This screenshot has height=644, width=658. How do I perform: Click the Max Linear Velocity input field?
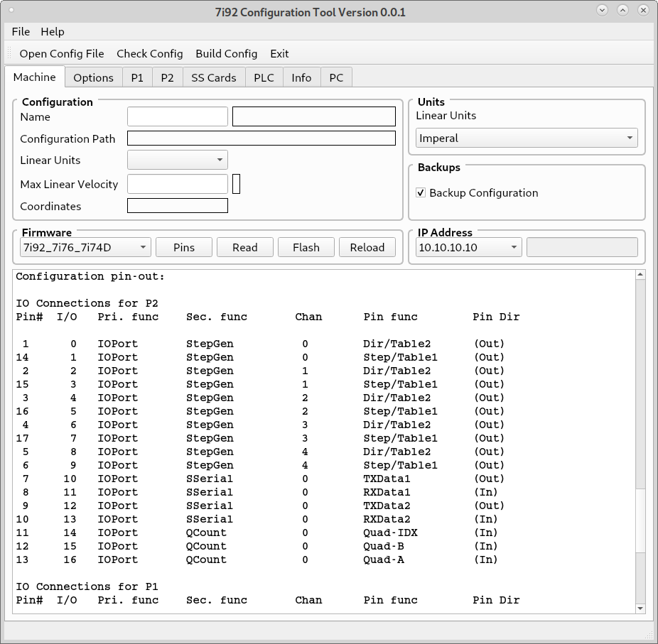click(178, 184)
